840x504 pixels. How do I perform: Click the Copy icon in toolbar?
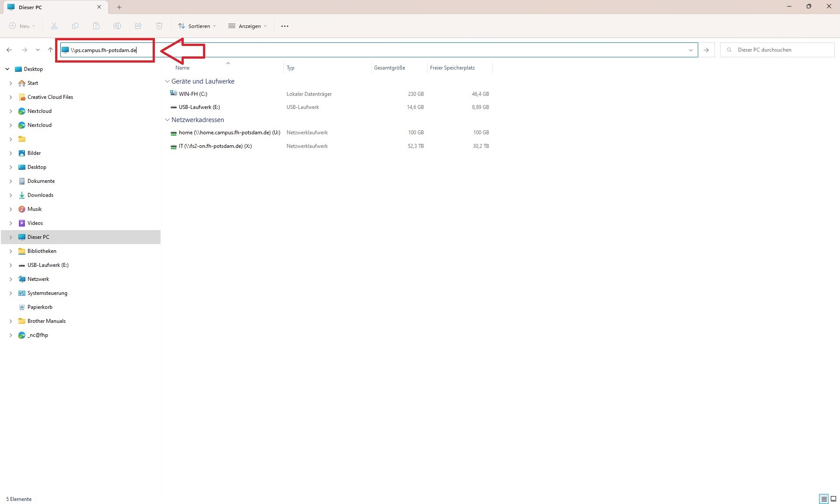[75, 26]
